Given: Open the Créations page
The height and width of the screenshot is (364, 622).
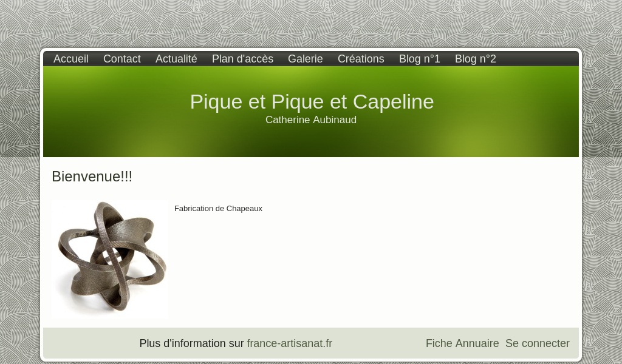Looking at the screenshot, I should click(x=361, y=59).
